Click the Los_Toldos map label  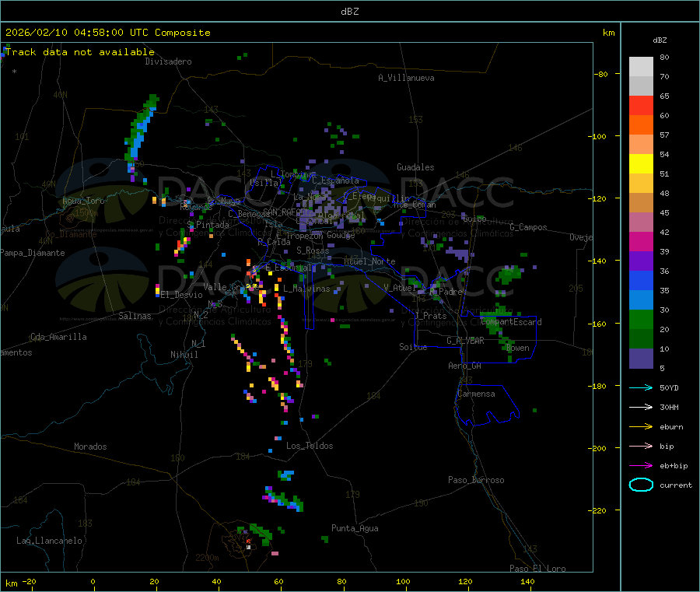[310, 446]
